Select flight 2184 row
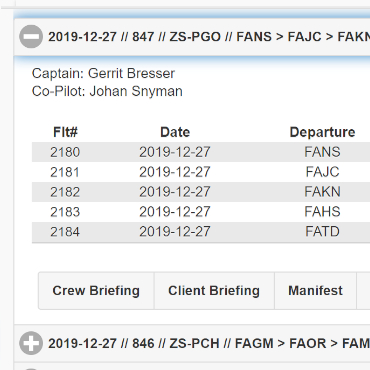Screen dimensions: 370x370 201,232
